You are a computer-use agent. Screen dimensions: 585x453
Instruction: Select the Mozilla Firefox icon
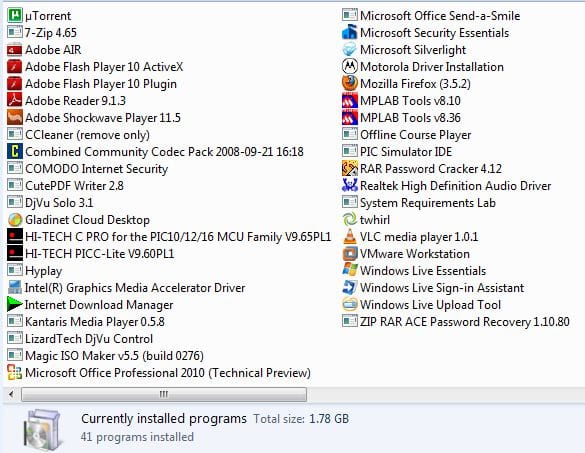tap(350, 84)
